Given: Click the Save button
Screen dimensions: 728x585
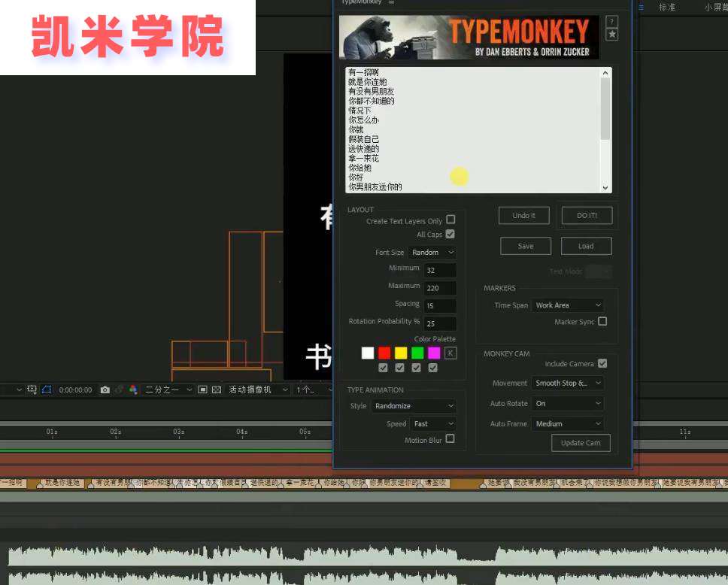Looking at the screenshot, I should pos(526,246).
